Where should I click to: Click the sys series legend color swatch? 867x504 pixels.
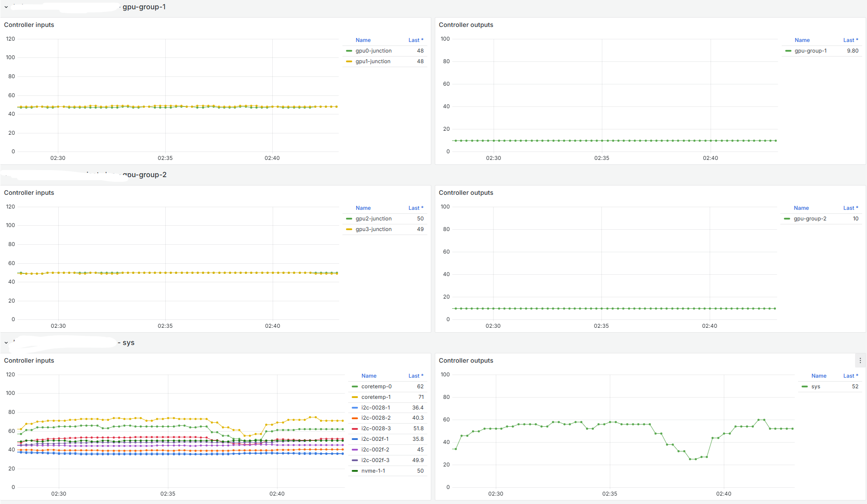805,387
